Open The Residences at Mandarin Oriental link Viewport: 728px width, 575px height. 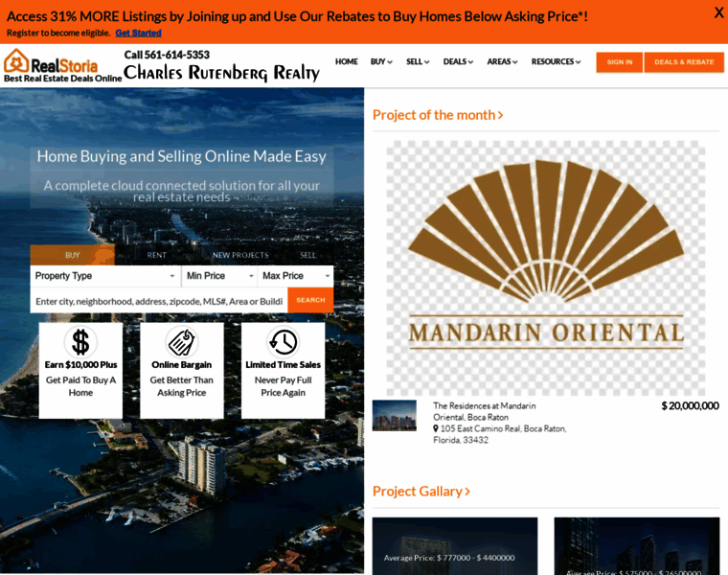click(485, 411)
